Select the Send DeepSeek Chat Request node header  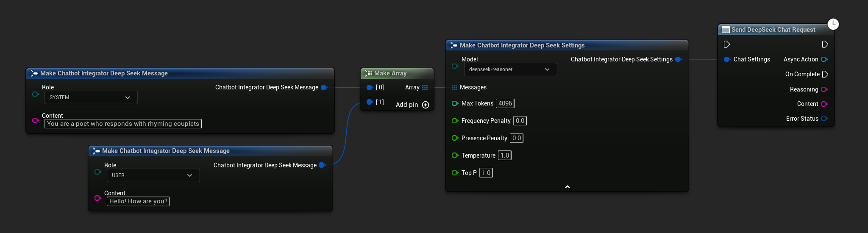click(x=773, y=30)
